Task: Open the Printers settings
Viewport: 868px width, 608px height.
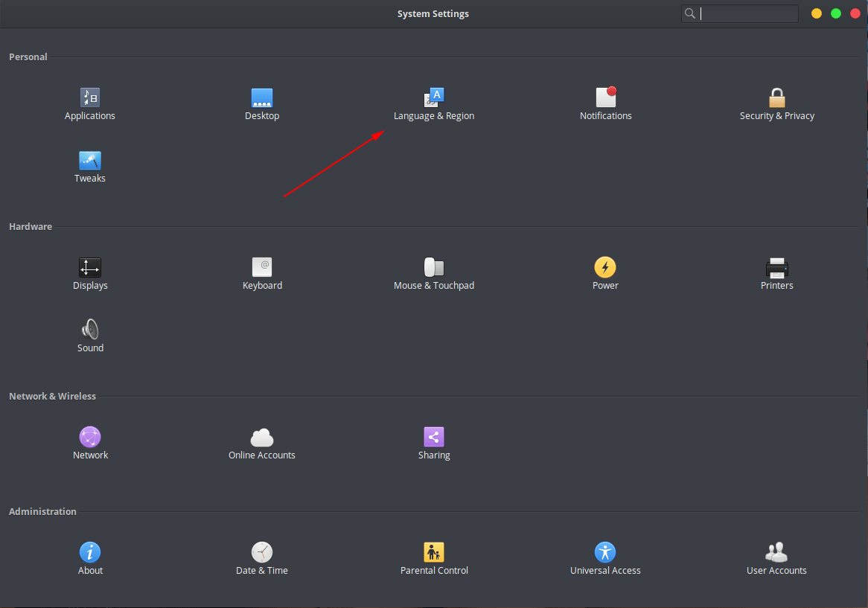Action: click(776, 268)
